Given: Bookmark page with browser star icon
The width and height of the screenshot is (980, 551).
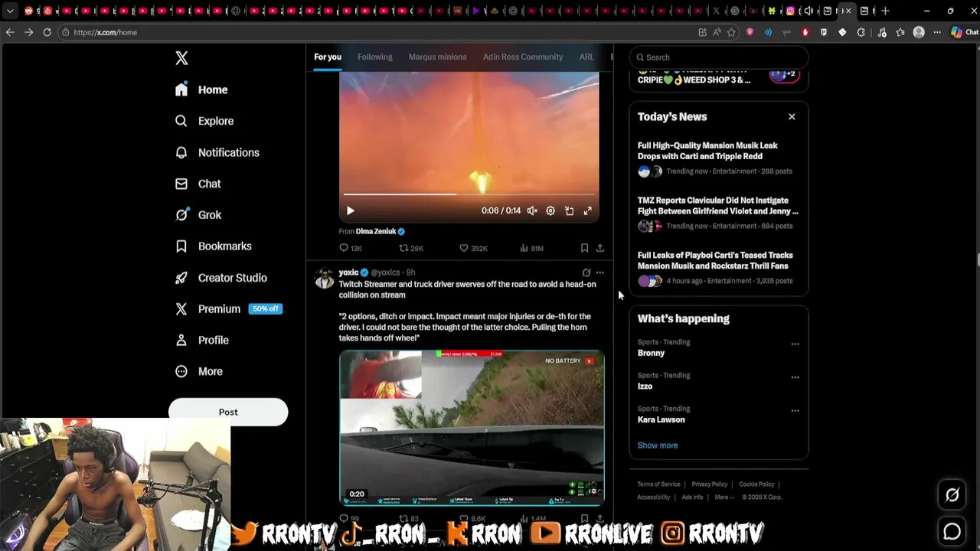Looking at the screenshot, I should (731, 32).
